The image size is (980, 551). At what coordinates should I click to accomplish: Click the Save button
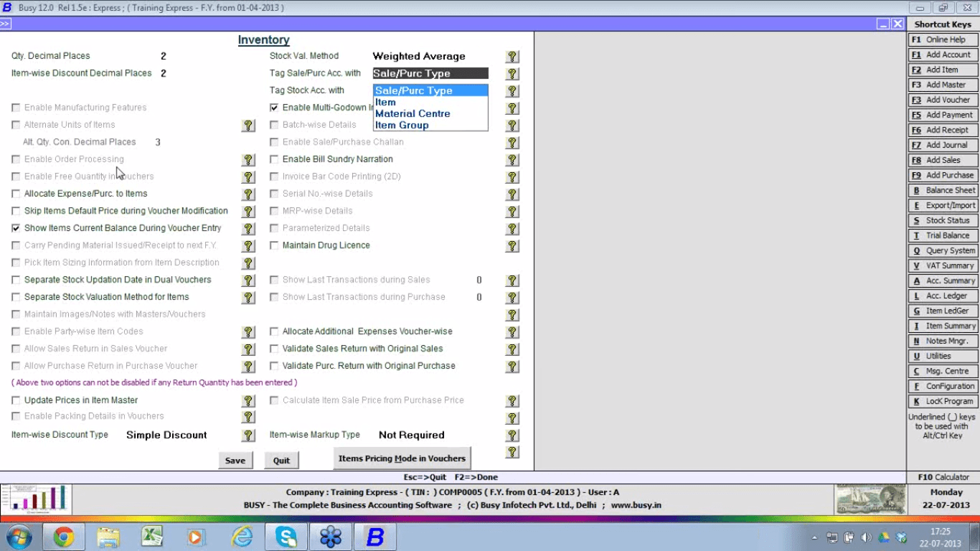(x=235, y=461)
